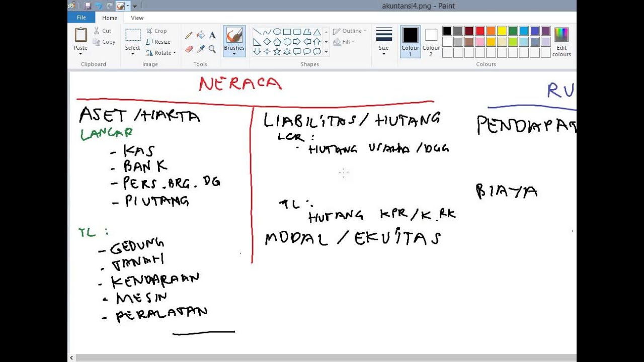Click the Copy button

pyautogui.click(x=104, y=42)
